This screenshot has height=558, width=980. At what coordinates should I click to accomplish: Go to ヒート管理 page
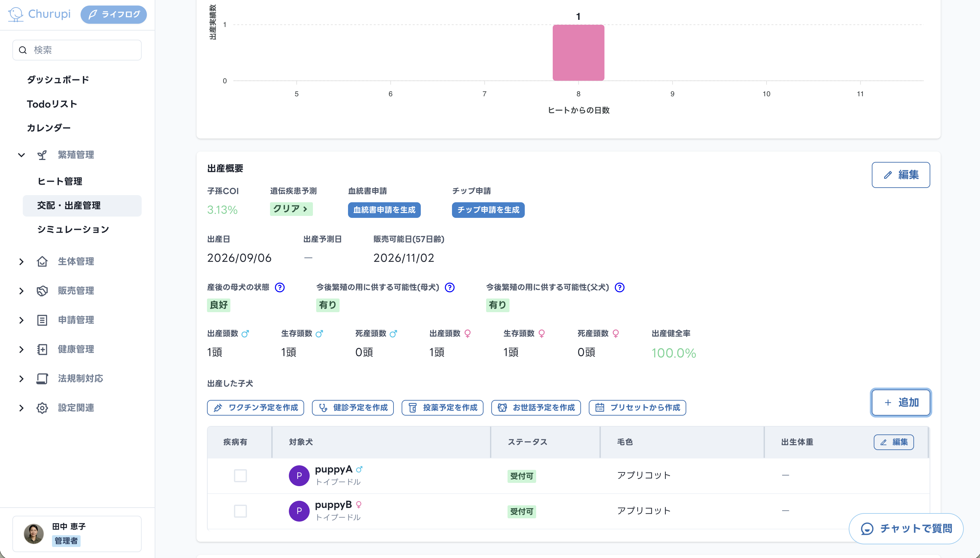pos(60,181)
